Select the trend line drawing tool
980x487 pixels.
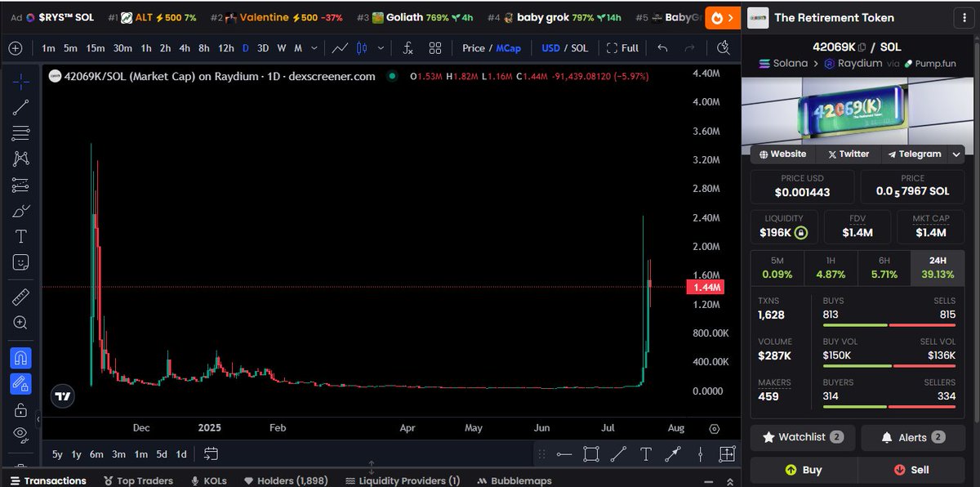[x=21, y=107]
